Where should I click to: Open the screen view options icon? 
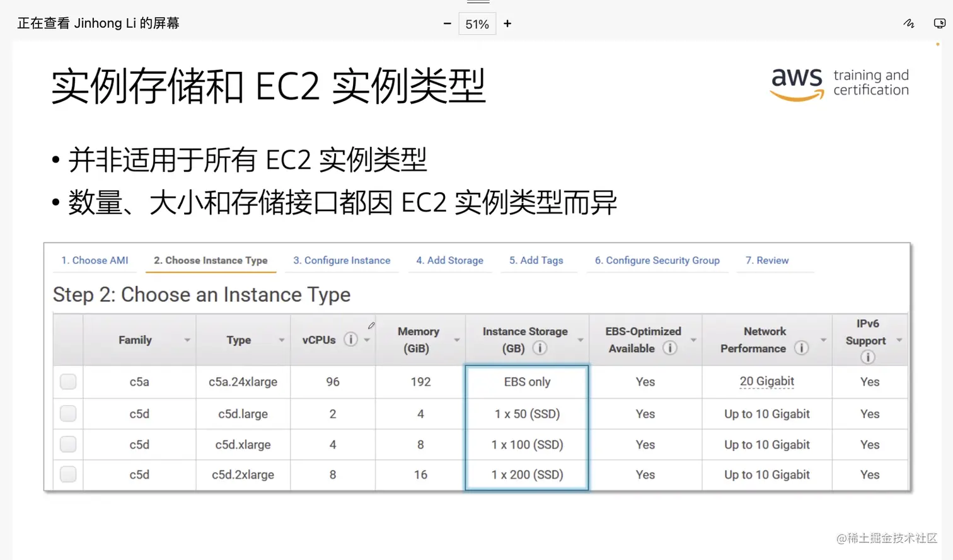940,23
